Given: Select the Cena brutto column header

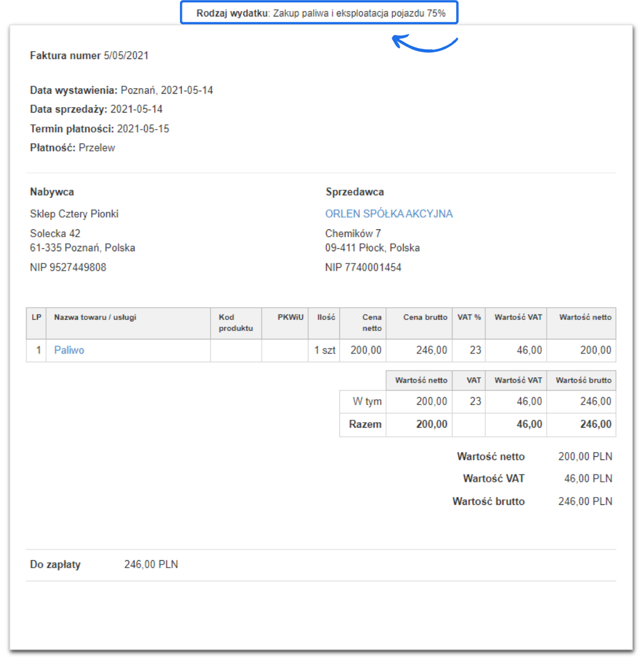Looking at the screenshot, I should pyautogui.click(x=425, y=317).
